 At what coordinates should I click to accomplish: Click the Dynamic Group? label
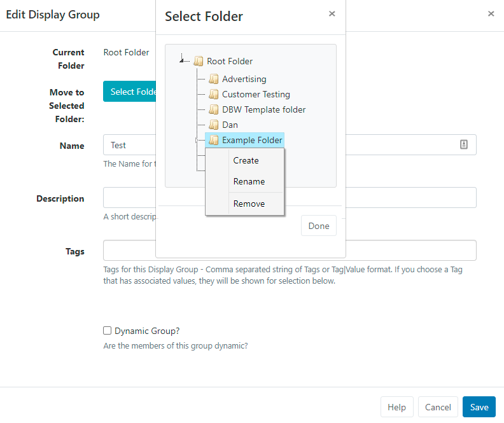click(x=147, y=331)
